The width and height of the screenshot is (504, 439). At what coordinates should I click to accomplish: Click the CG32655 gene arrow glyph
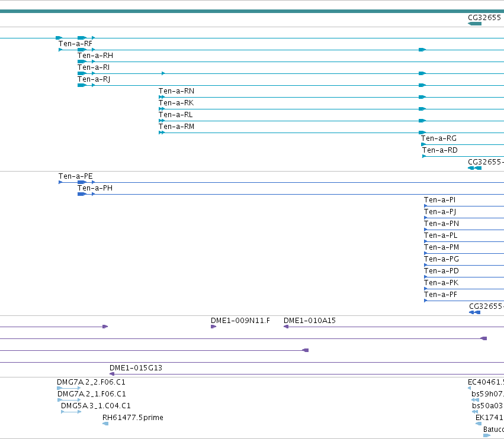475,24
